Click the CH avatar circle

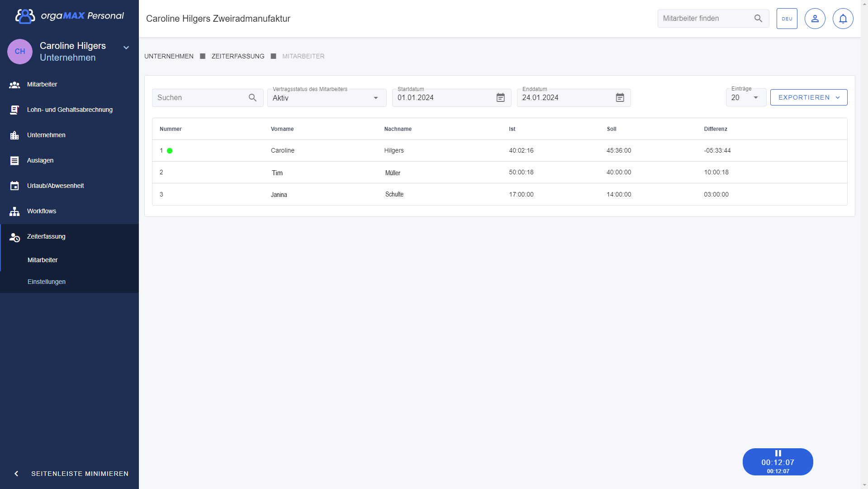(20, 52)
